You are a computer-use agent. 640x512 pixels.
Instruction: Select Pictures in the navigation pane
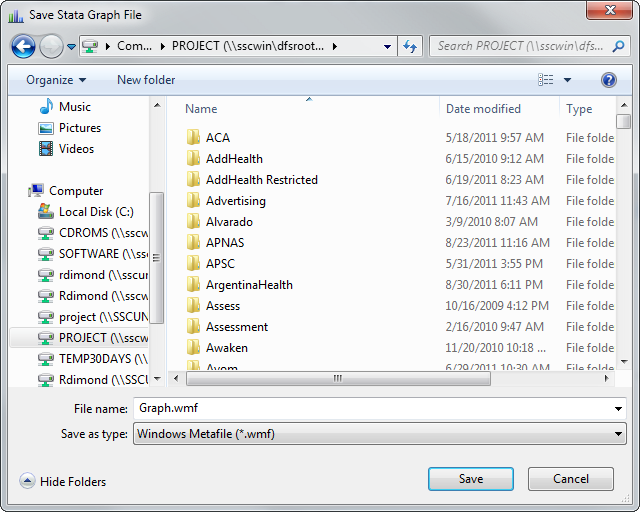[x=80, y=128]
